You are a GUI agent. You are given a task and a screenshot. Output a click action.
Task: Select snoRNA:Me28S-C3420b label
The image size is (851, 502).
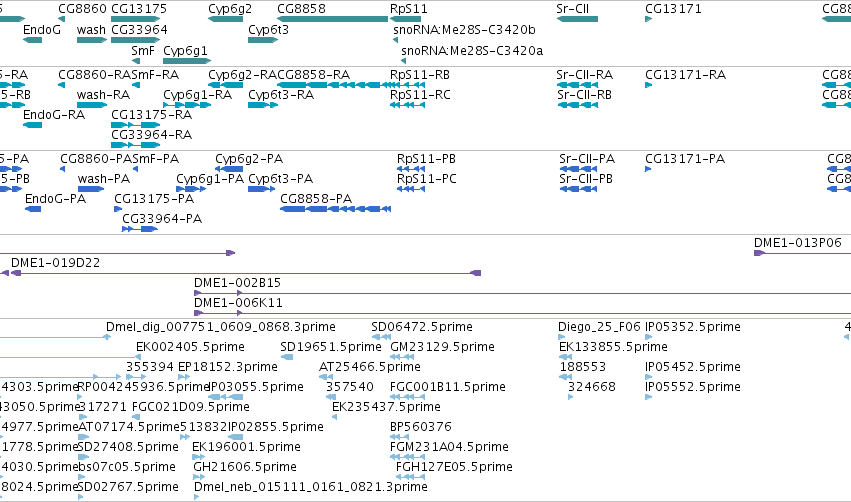click(465, 30)
